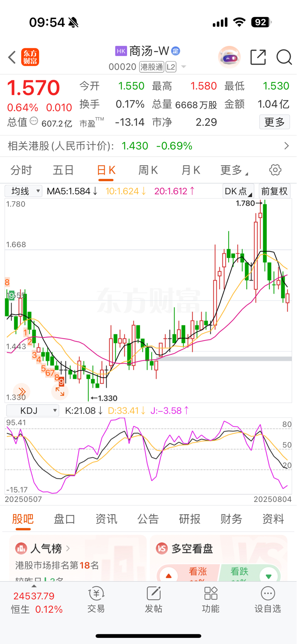Tap the 总量 6668万股 value
This screenshot has height=644, width=297.
pyautogui.click(x=184, y=104)
